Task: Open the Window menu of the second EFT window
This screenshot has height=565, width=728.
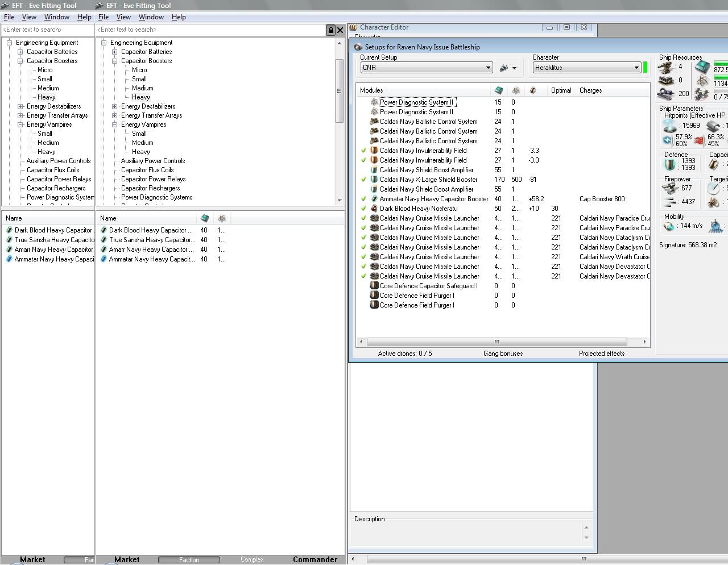Action: tap(151, 17)
